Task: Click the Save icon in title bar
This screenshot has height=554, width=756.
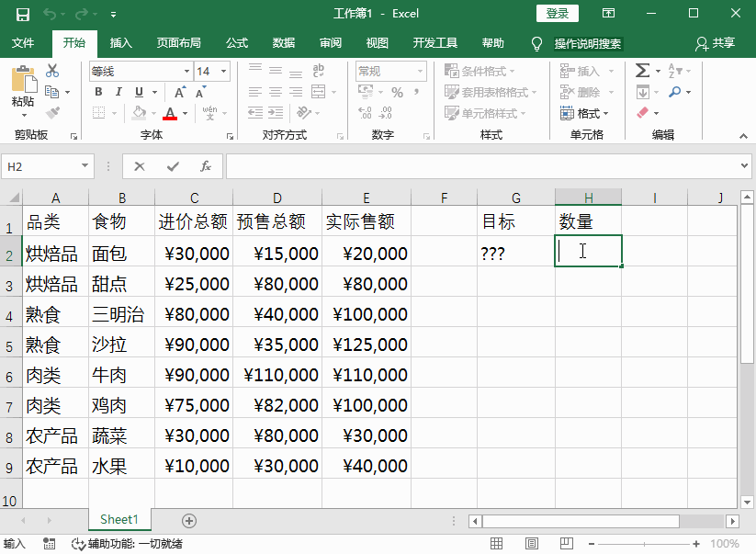Action: [x=23, y=14]
